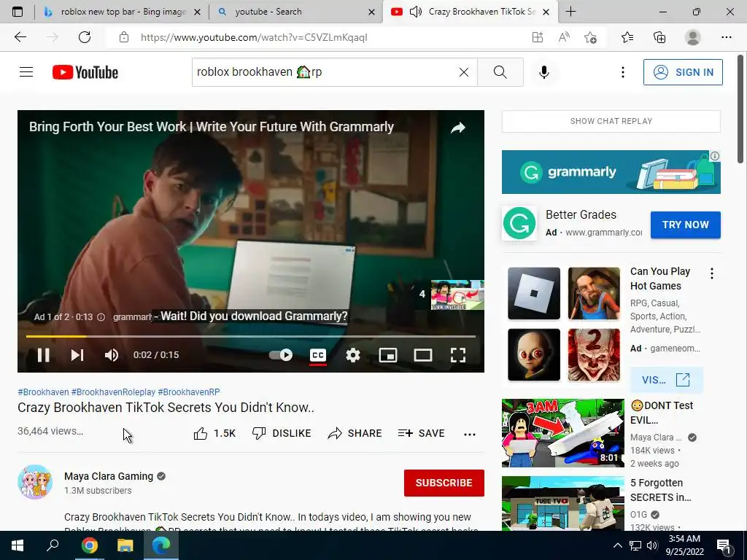Screen dimensions: 747x560
Task: Open the YouTube hamburger guide menu
Action: [26, 72]
